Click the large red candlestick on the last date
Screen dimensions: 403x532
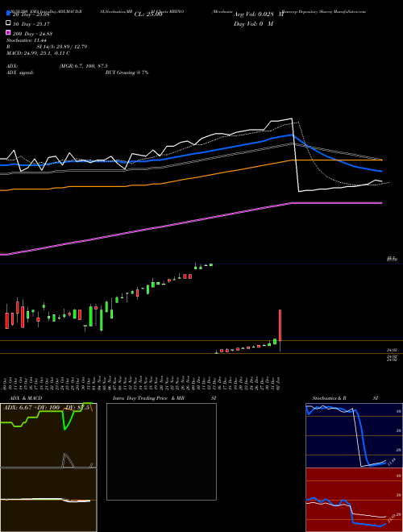click(280, 325)
